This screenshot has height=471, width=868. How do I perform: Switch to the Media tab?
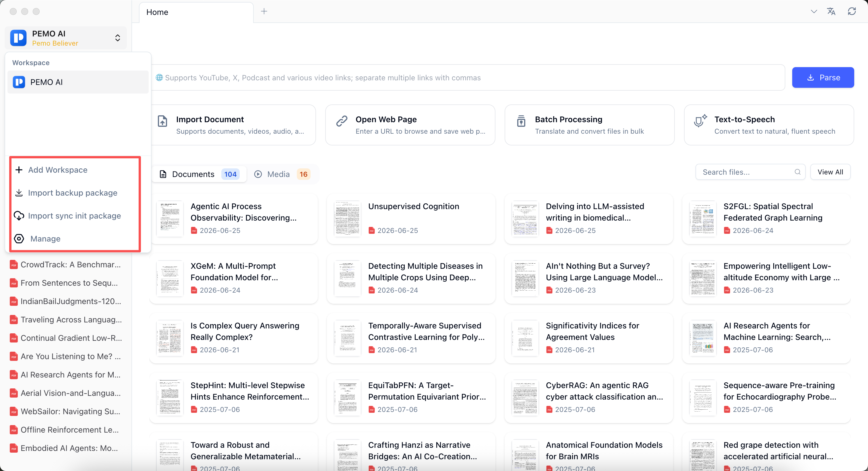click(282, 174)
